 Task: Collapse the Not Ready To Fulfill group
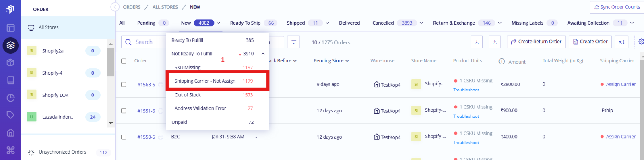[x=263, y=54]
